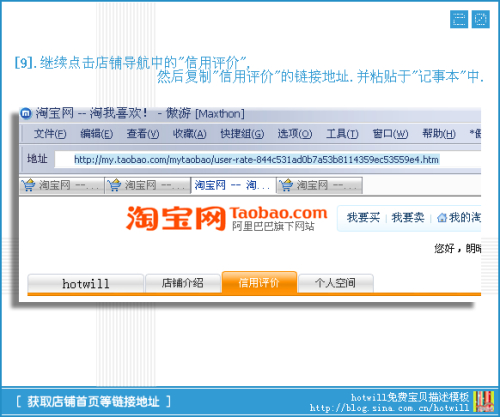
Task: Open the hotwill shop tab
Action: (86, 284)
